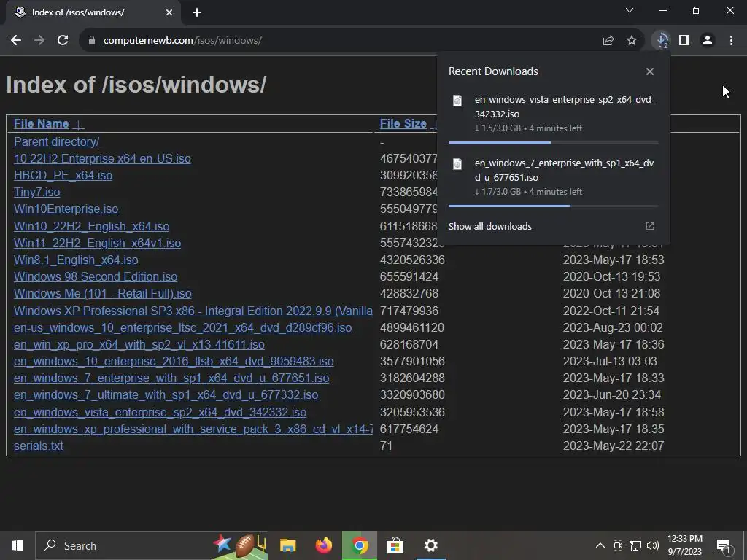
Task: Click Windows 7 download progress bar
Action: pyautogui.click(x=553, y=206)
